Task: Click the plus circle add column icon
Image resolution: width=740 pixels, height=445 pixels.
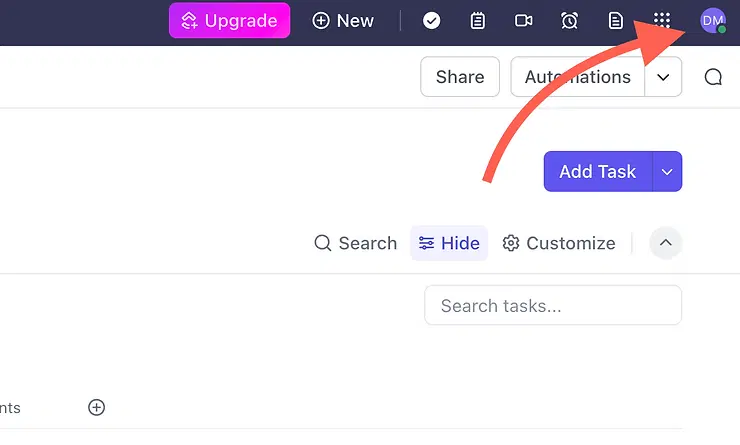Action: click(96, 407)
